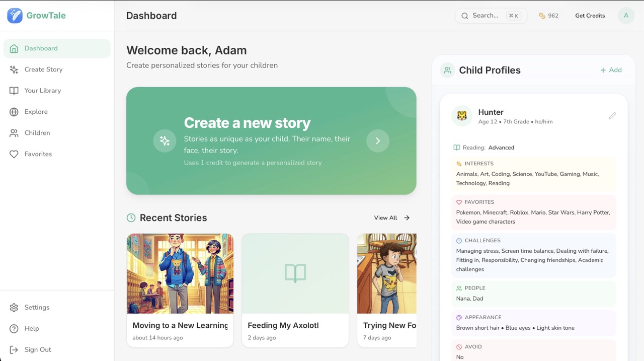Click the Help question mark icon
Screen dimensions: 644x361
point(15,328)
